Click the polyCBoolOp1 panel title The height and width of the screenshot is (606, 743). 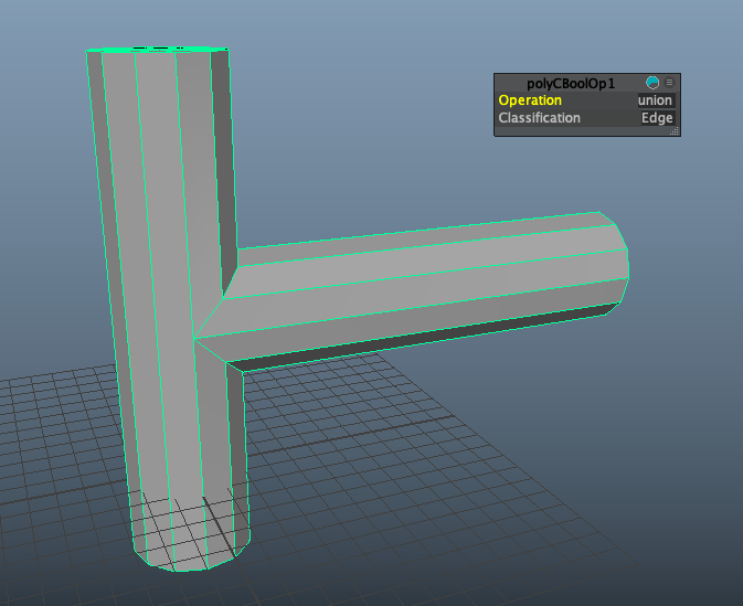(571, 83)
